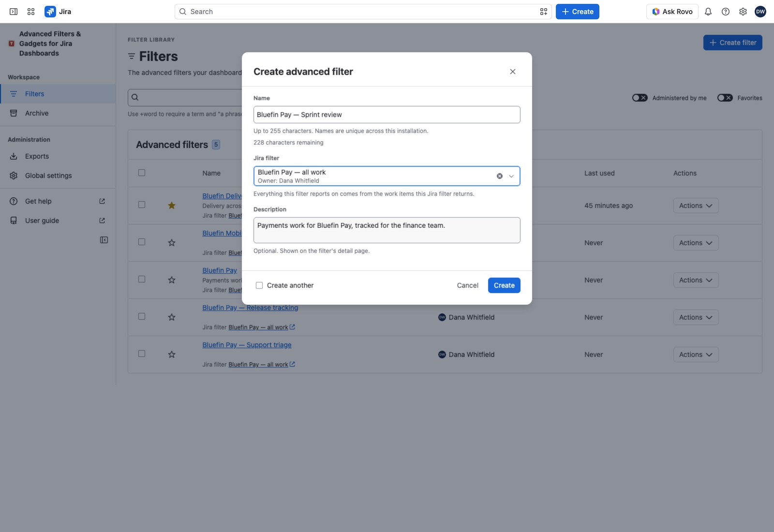
Task: Open the DW profile avatar
Action: pos(760,12)
